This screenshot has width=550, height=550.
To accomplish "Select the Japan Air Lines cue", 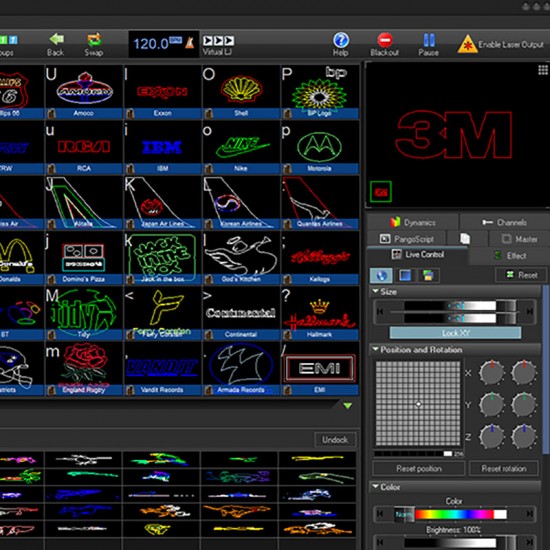I will pyautogui.click(x=163, y=203).
